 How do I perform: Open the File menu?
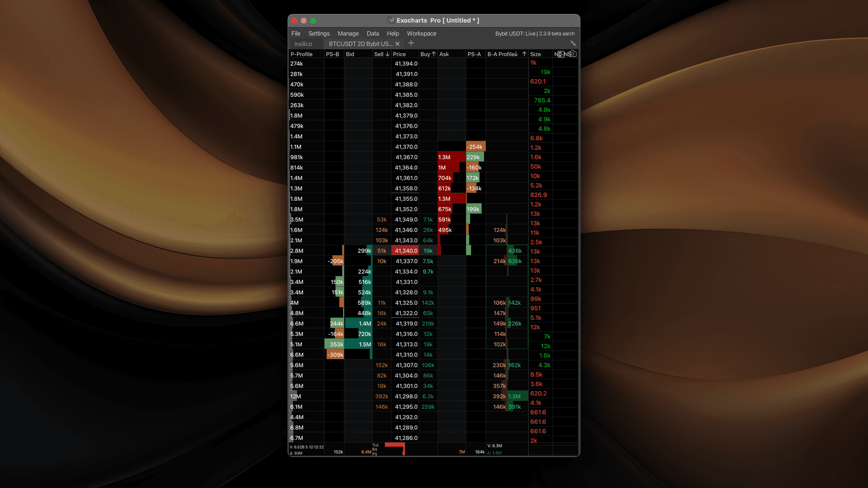296,33
